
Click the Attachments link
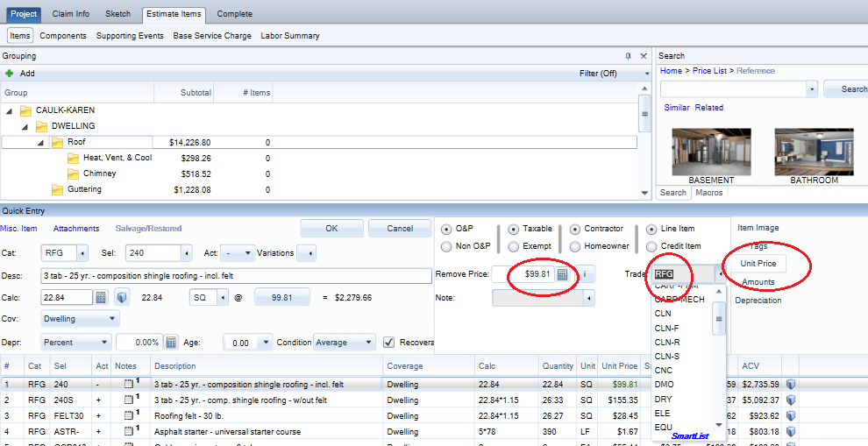[76, 229]
